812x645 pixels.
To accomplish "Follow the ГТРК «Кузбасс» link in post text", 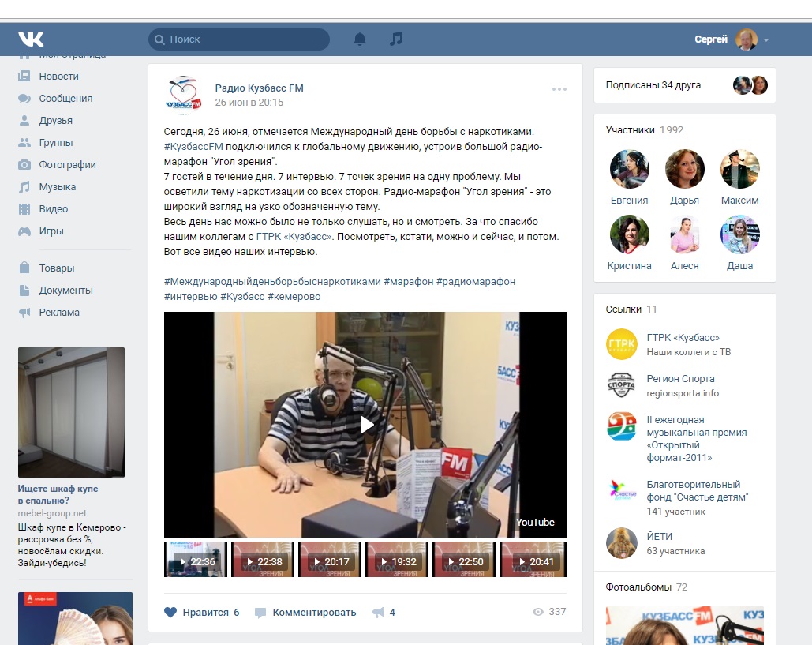I will (294, 237).
